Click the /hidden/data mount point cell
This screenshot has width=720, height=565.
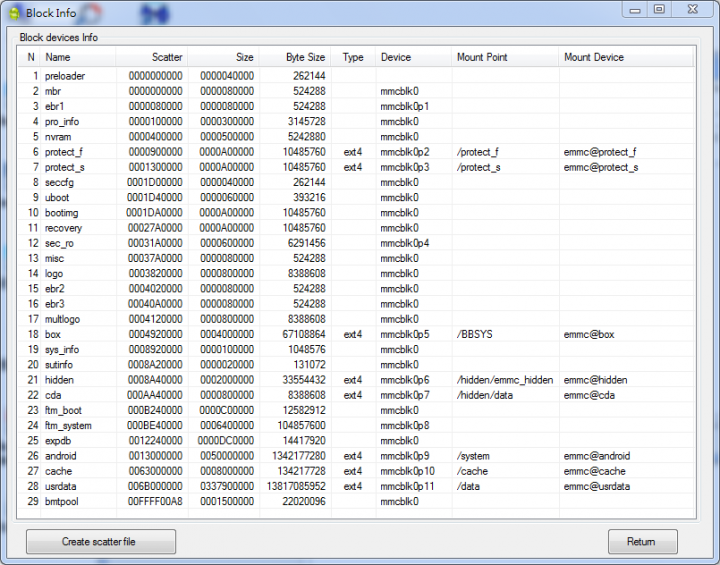484,395
